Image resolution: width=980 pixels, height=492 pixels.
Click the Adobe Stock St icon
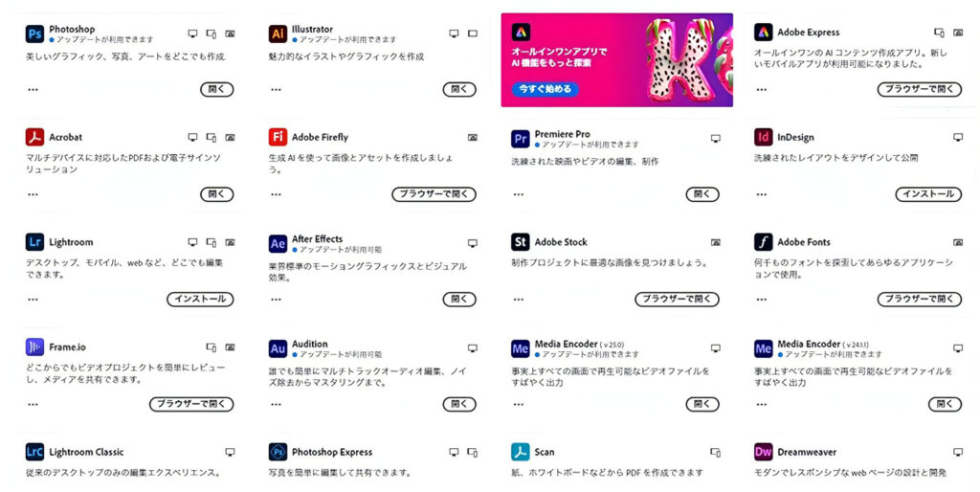(520, 242)
